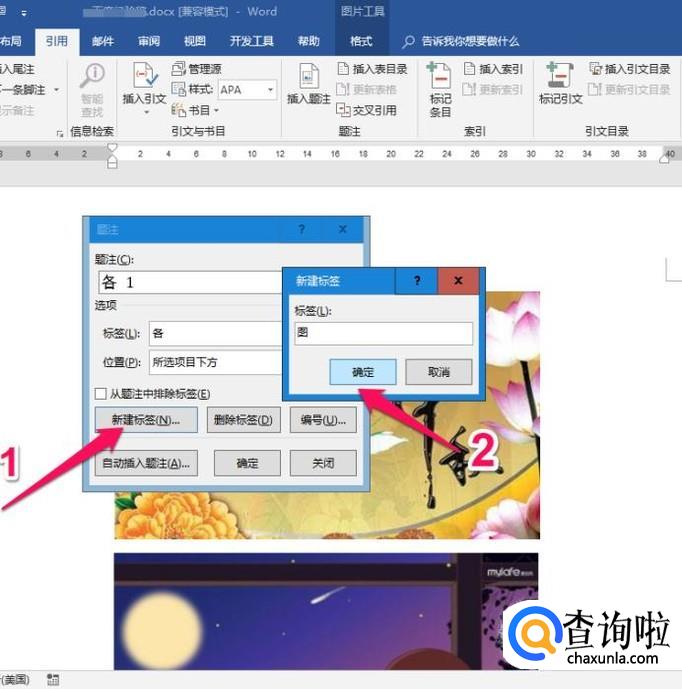Click Insert Index (插入索引)
Screen dimensions: 682x689
(x=493, y=69)
